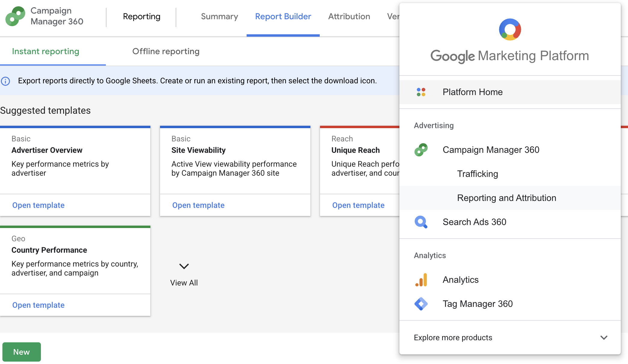The width and height of the screenshot is (628, 364).
Task: Click the Campaign Manager 360 title text
Action: point(57,16)
